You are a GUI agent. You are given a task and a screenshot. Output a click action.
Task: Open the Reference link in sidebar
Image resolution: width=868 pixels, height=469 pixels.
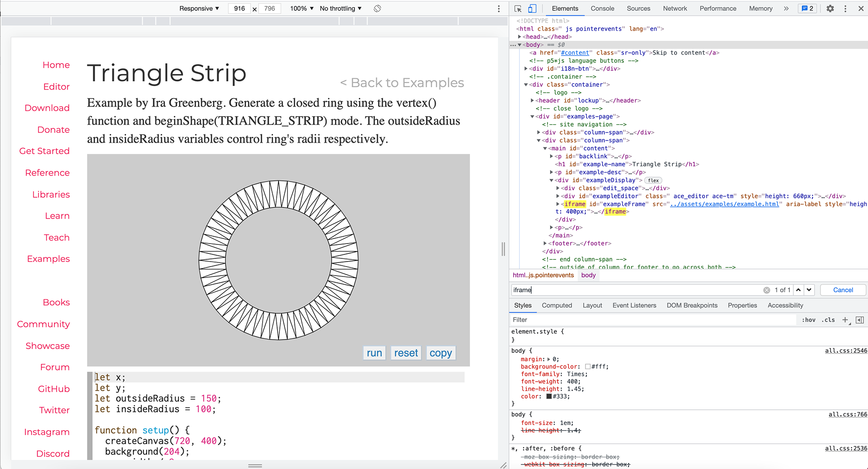pos(47,173)
